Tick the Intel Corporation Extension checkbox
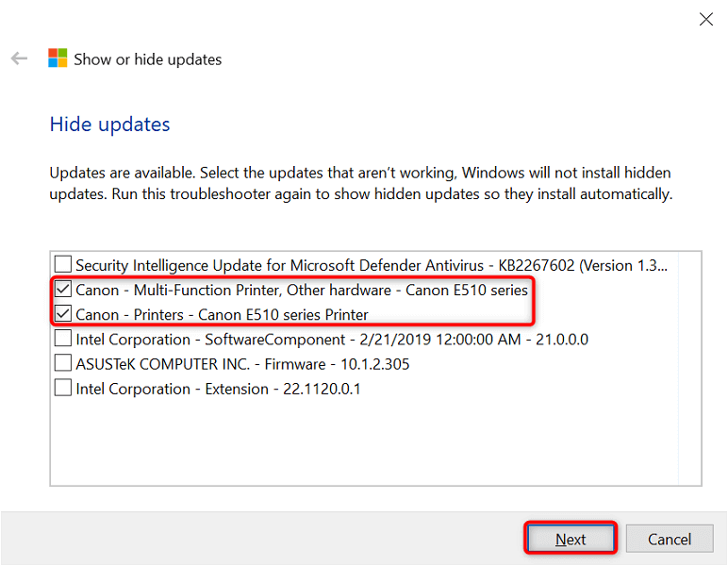 [x=63, y=388]
